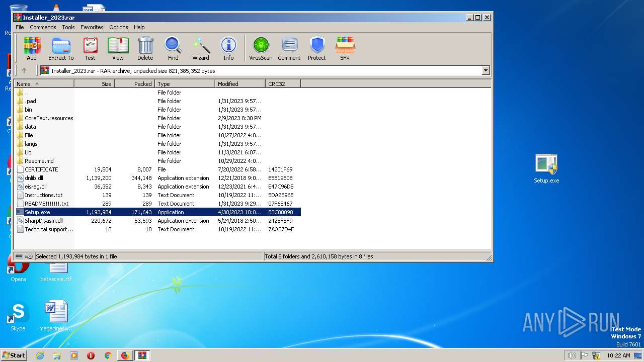The height and width of the screenshot is (362, 644).
Task: Click the taskbar volume speaker icon
Action: 572,355
